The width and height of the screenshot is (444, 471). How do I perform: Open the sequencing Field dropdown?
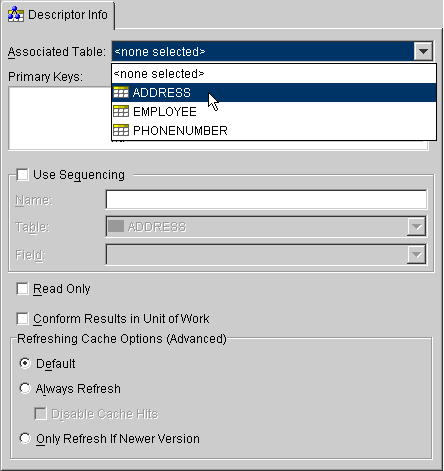266,255
